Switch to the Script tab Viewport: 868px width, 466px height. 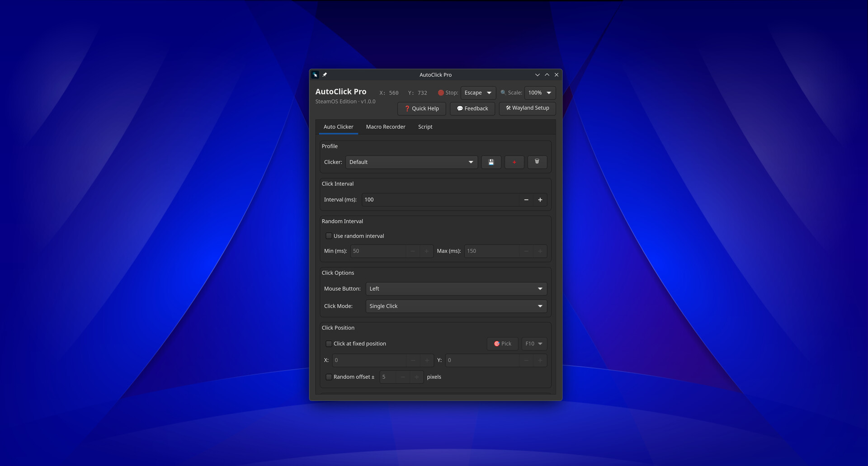point(425,127)
